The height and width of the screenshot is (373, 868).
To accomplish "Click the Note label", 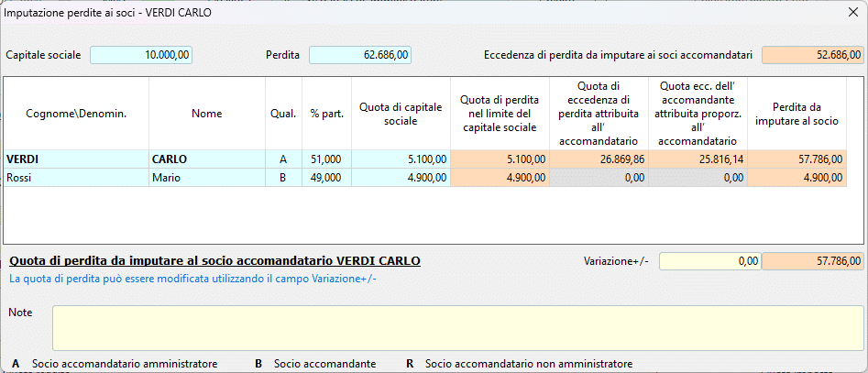I will tap(20, 313).
